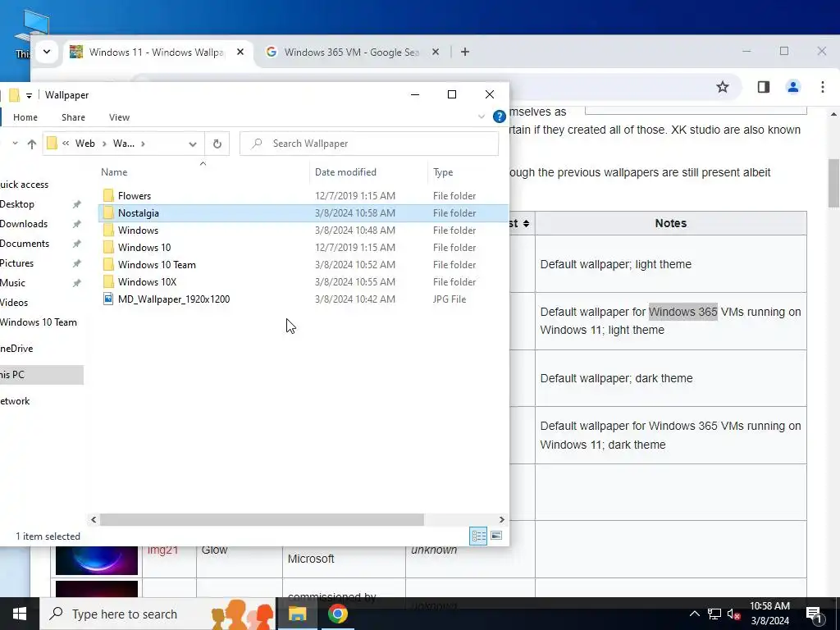Select MD_Wallpaper_1920x1200 JPG file icon

tap(108, 299)
